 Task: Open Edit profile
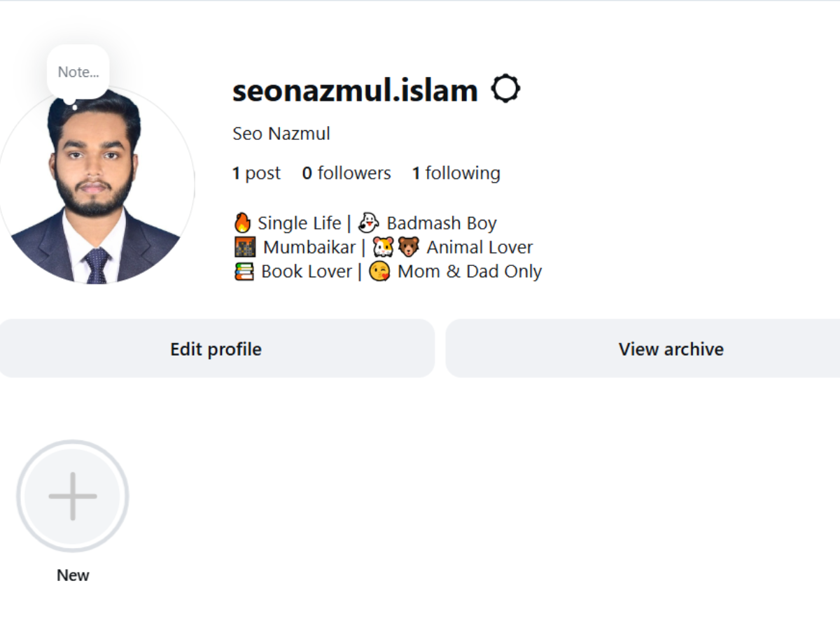pyautogui.click(x=215, y=349)
